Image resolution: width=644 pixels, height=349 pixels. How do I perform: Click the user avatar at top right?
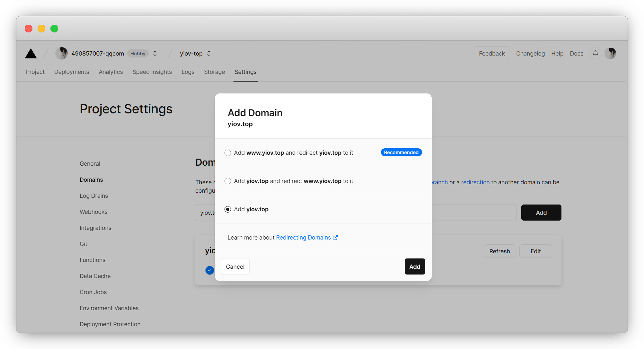[610, 53]
